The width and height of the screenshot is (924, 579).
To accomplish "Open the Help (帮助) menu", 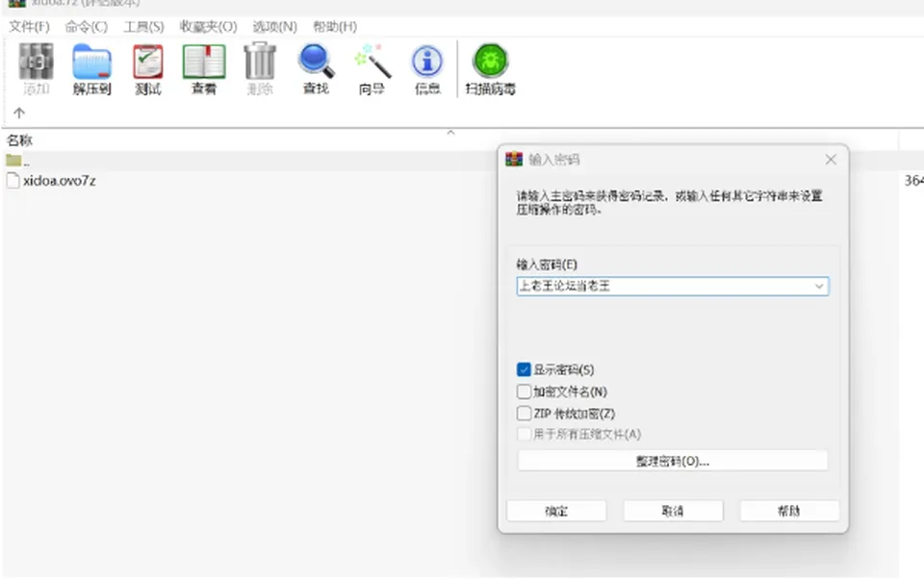I will [335, 27].
